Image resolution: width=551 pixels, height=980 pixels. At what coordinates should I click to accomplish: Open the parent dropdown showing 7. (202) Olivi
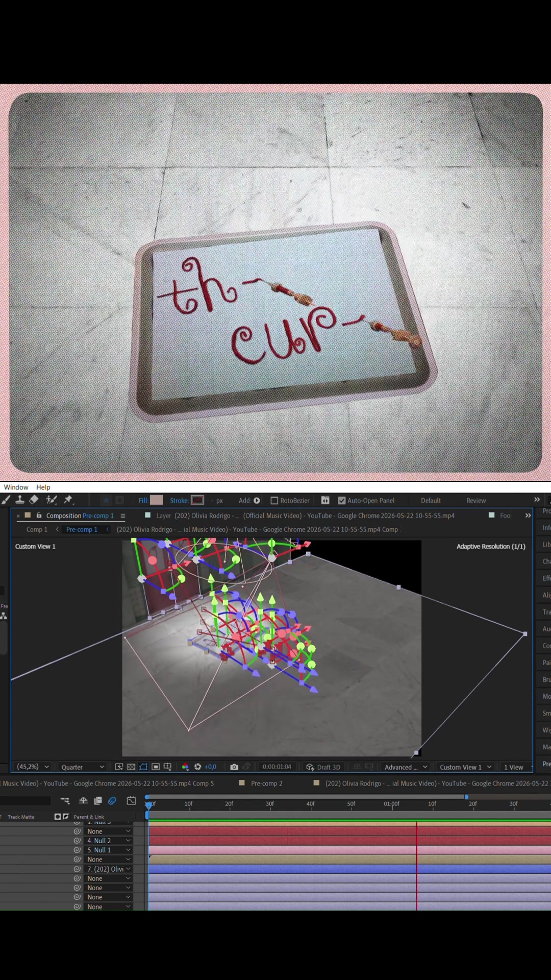tap(108, 869)
